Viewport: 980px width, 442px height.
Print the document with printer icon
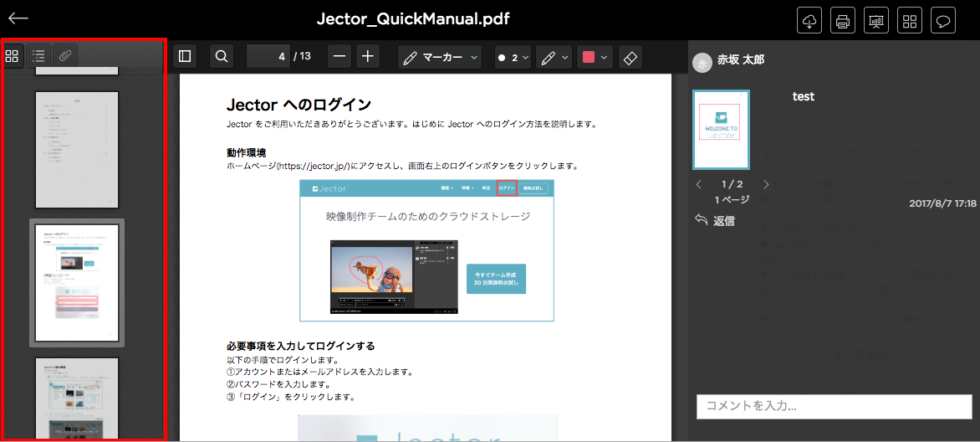843,21
